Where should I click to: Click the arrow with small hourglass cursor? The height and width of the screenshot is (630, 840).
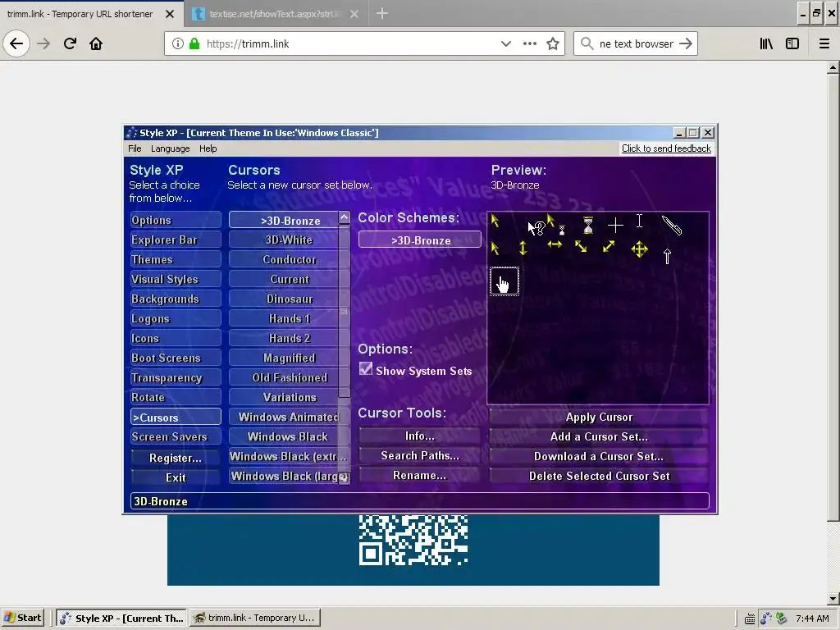[x=555, y=224]
